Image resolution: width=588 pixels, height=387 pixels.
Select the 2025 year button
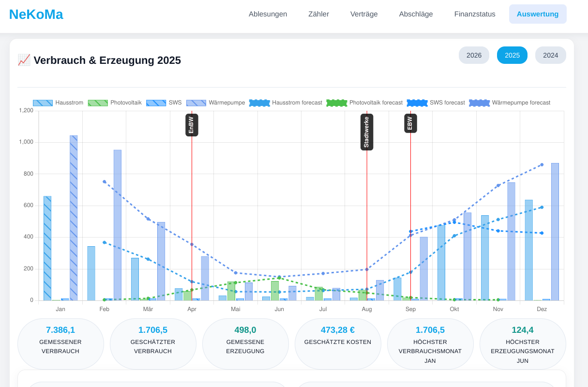click(x=512, y=55)
